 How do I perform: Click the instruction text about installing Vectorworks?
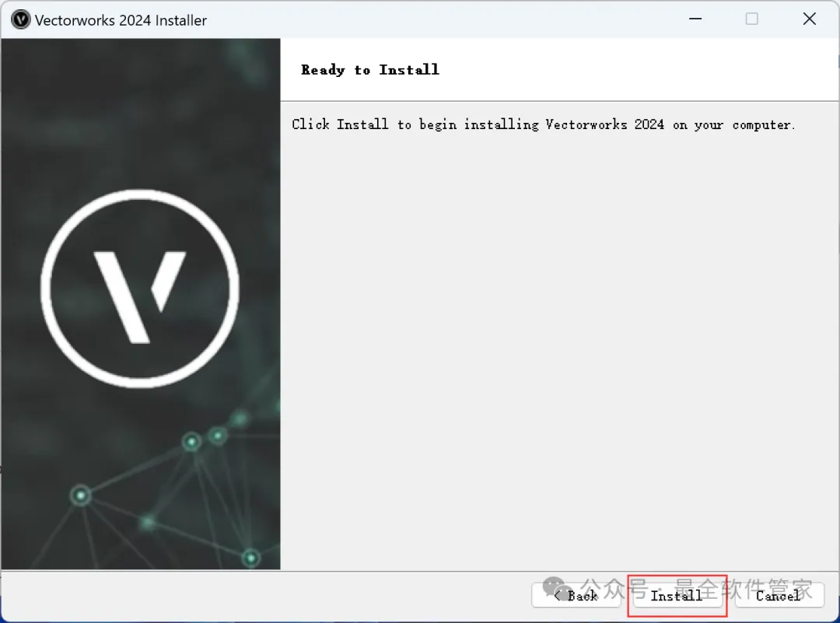pyautogui.click(x=543, y=124)
